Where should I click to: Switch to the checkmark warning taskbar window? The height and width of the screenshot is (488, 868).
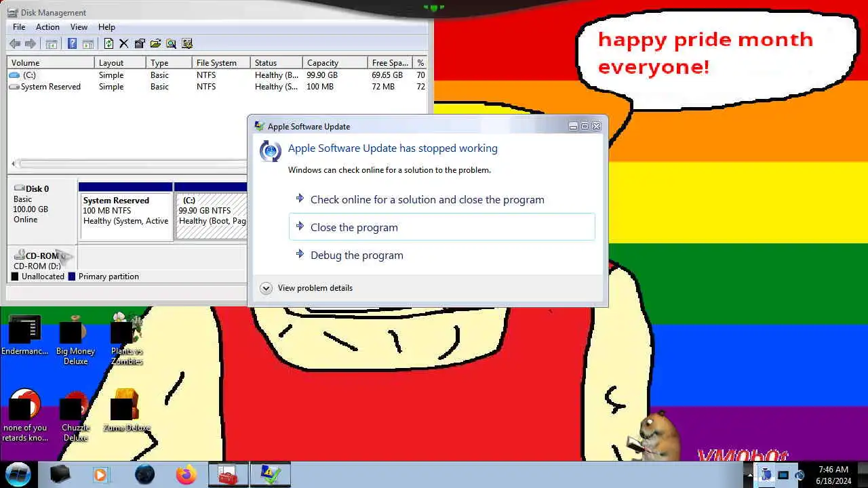(x=271, y=474)
